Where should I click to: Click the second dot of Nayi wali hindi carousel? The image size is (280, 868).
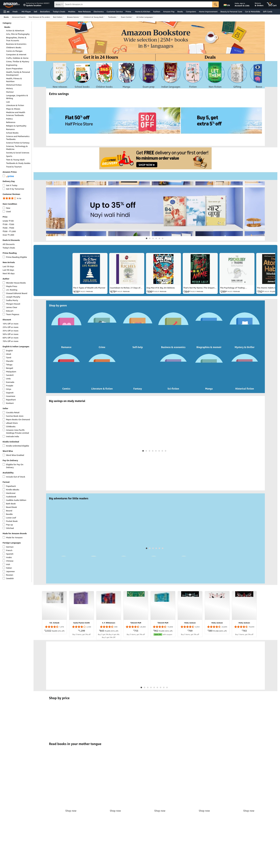(x=150, y=238)
